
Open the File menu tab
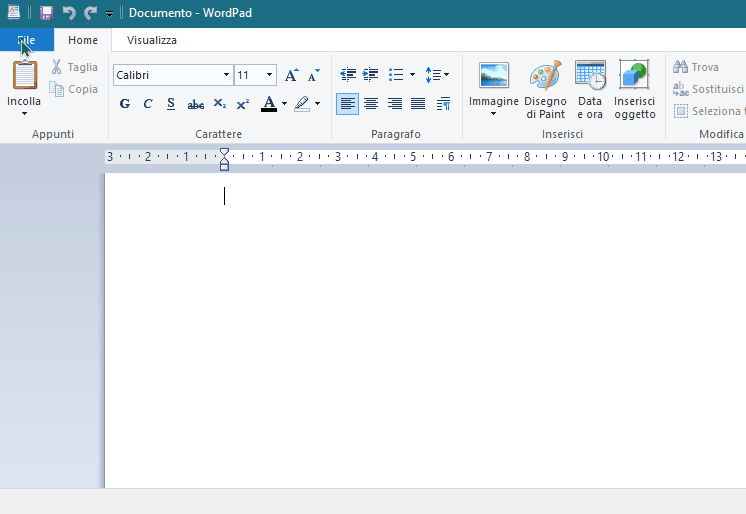tap(27, 40)
